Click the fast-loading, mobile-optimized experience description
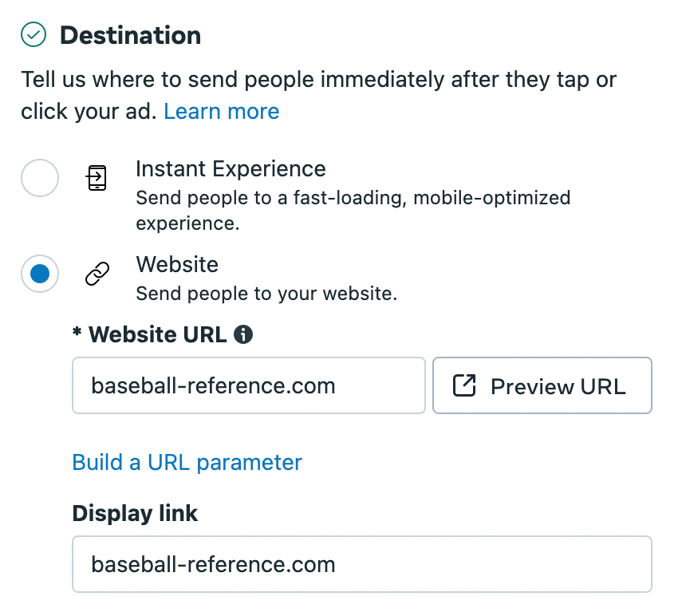Image resolution: width=678 pixels, height=616 pixels. [x=353, y=209]
